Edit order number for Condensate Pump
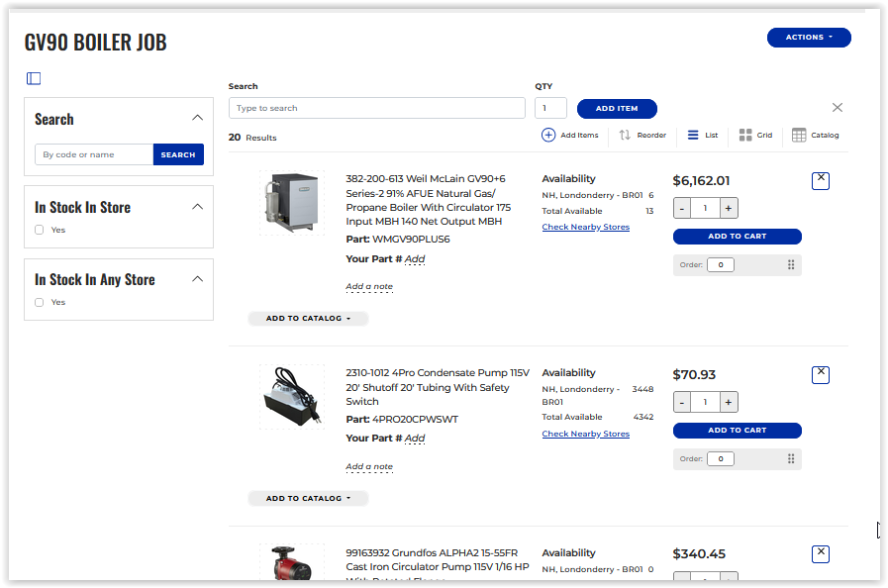Image resolution: width=888 pixels, height=588 pixels. pyautogui.click(x=721, y=458)
